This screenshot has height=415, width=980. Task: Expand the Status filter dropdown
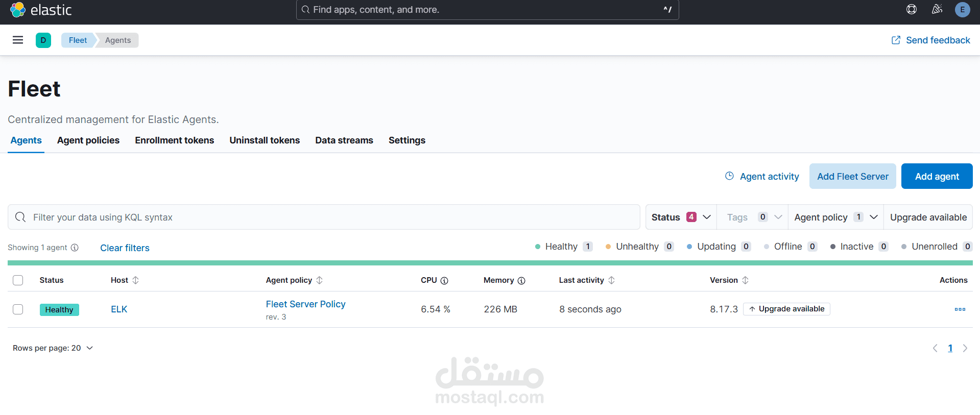tap(681, 217)
